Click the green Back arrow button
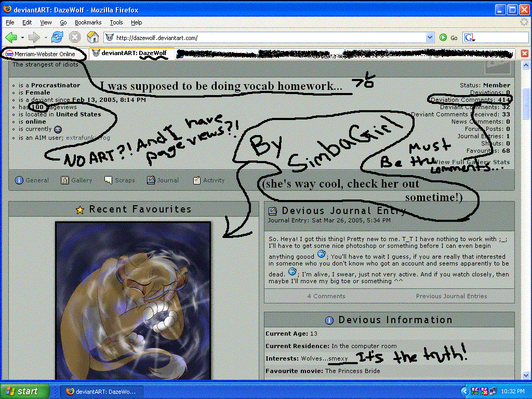 pos(11,37)
